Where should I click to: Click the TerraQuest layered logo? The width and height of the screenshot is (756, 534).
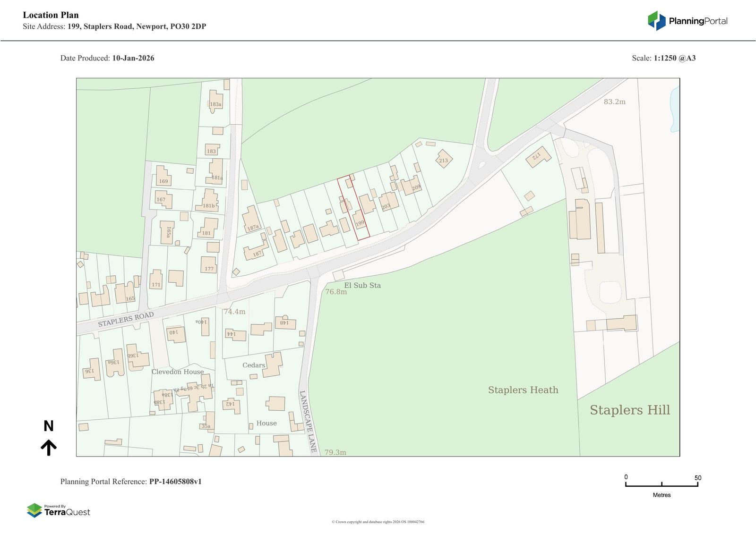(x=34, y=510)
